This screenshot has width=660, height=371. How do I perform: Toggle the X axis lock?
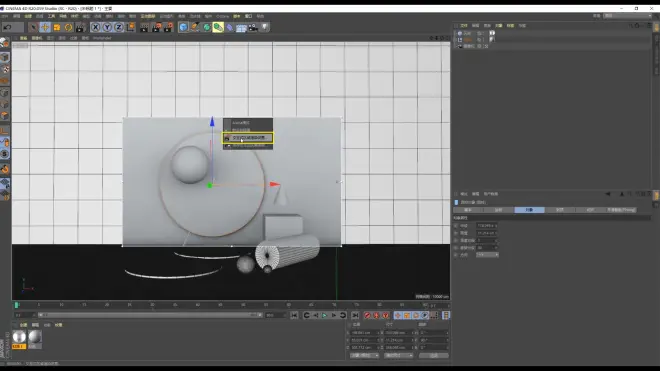click(96, 27)
